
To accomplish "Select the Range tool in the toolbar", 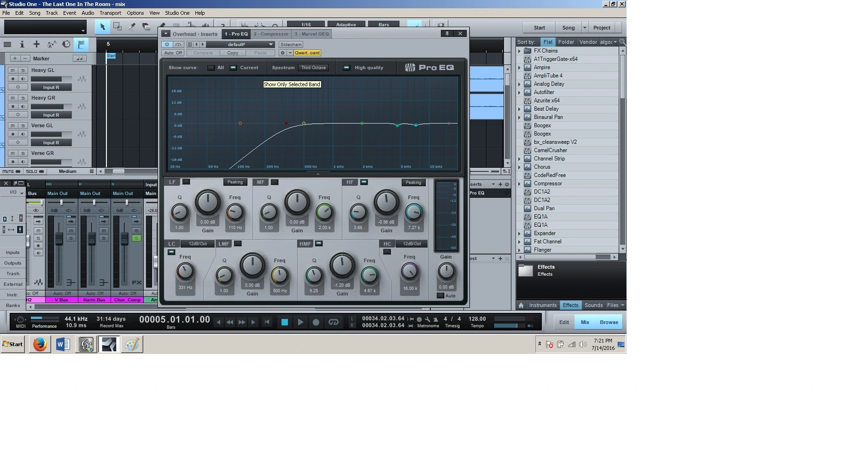I will tap(117, 27).
